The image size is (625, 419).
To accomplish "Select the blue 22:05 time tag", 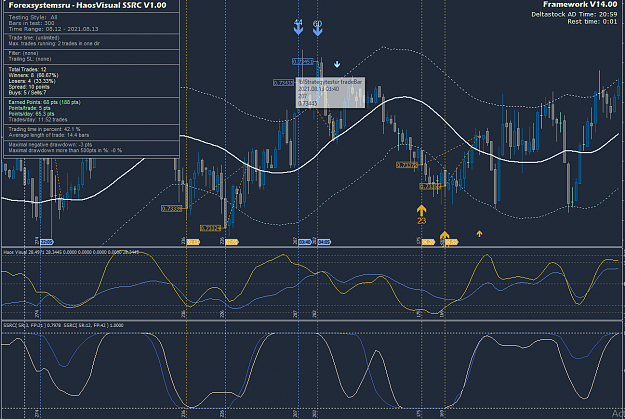I will tap(46, 242).
